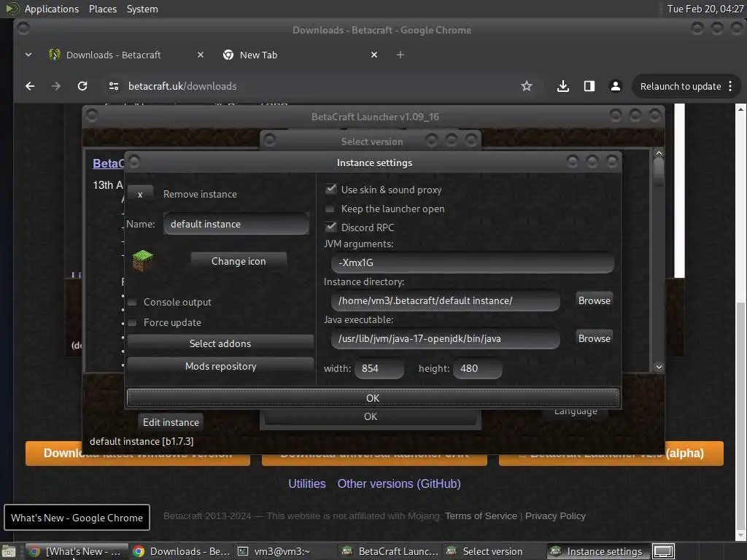
Task: Click default instance [b1.7.3] status text
Action: (142, 441)
